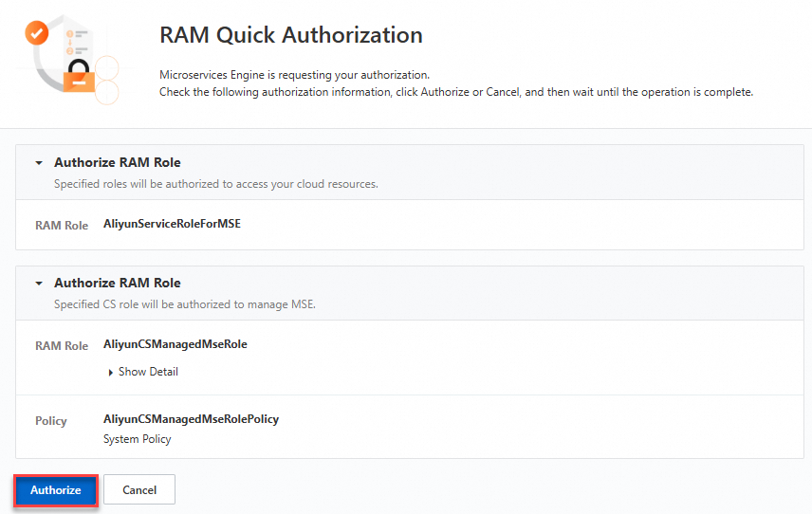This screenshot has height=514, width=812.
Task: Collapse the section about accessing cloud resources
Action: [39, 163]
